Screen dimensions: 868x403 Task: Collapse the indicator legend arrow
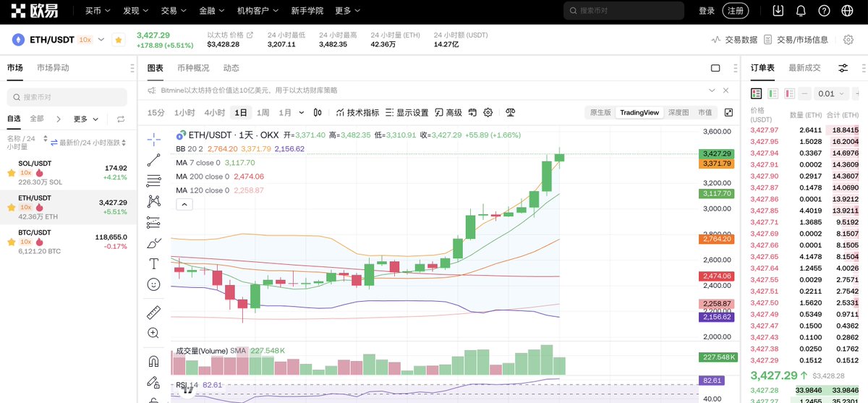(184, 205)
